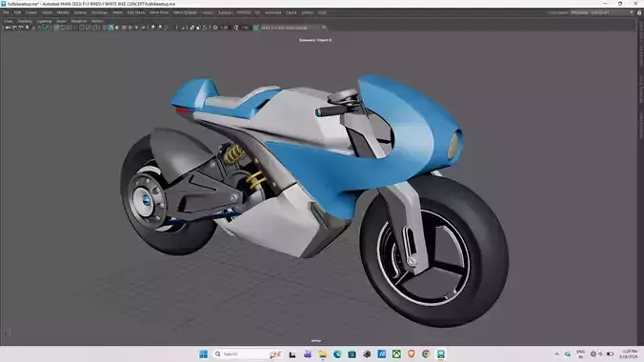Image resolution: width=644 pixels, height=362 pixels.
Task: Open the Curves menu
Action: point(208,12)
